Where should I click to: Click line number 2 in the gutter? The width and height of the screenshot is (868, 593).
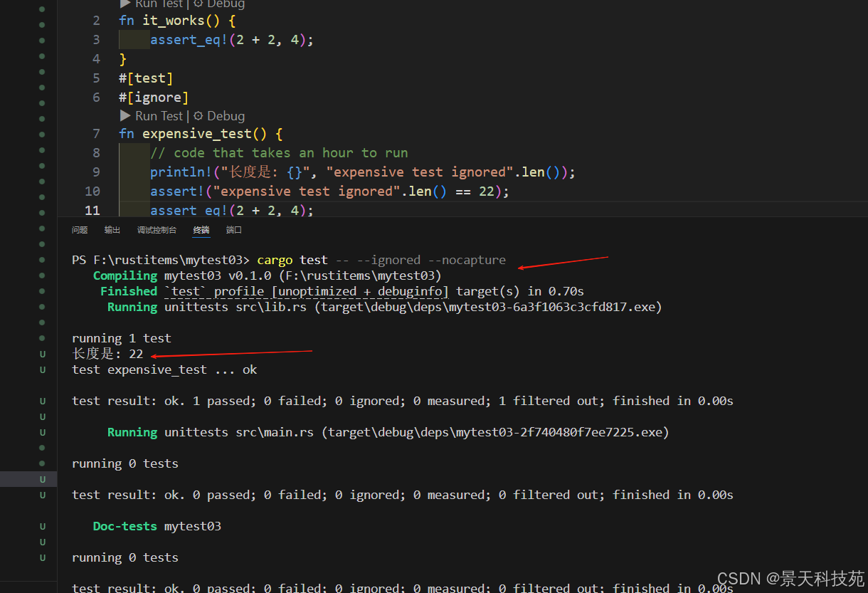[x=96, y=21]
